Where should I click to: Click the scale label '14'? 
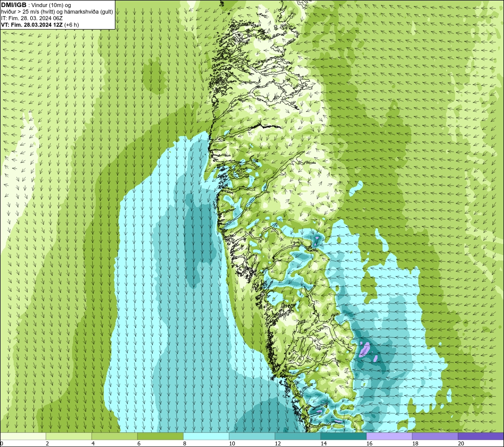[x=324, y=443]
